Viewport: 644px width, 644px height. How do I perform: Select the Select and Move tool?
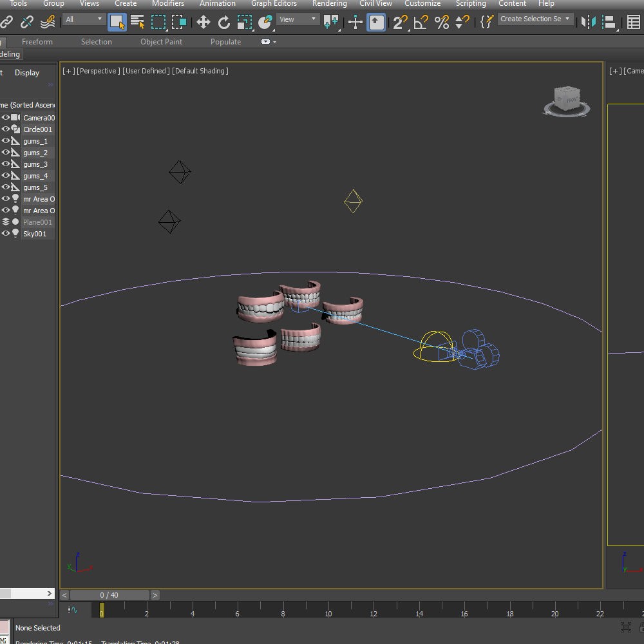coord(204,22)
